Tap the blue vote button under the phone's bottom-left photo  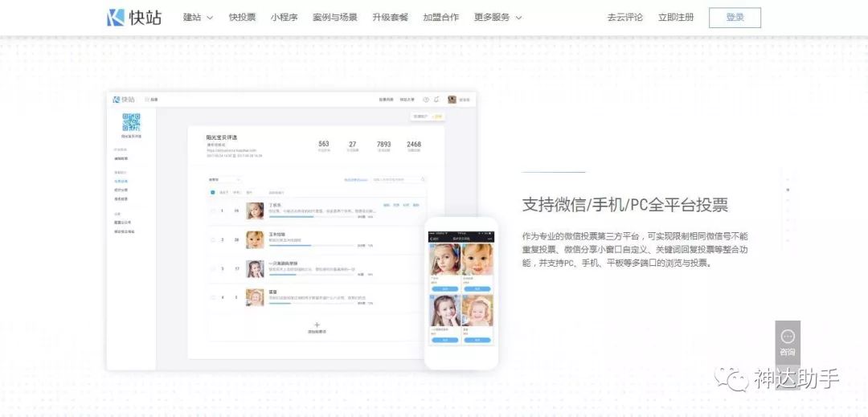pos(445,340)
